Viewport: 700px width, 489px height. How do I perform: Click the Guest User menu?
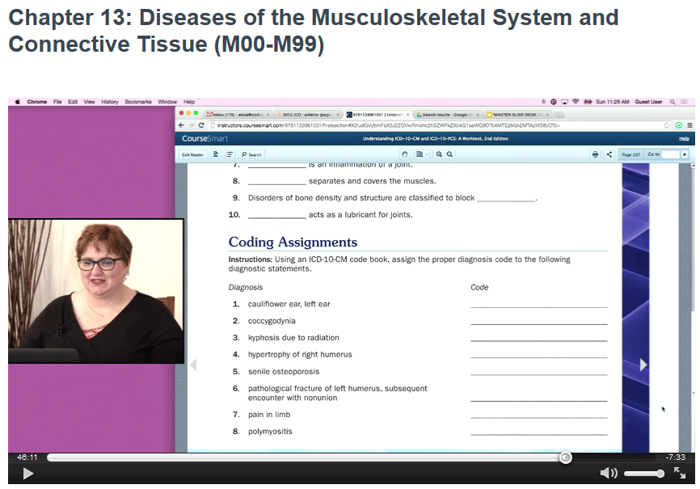click(x=648, y=102)
